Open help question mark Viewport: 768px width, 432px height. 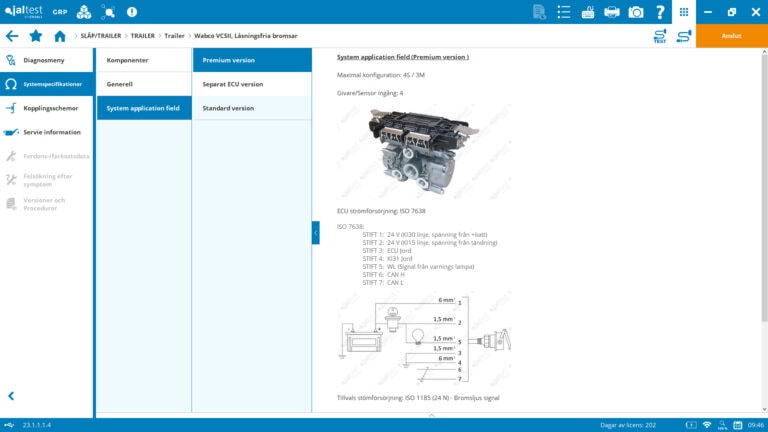(x=660, y=12)
